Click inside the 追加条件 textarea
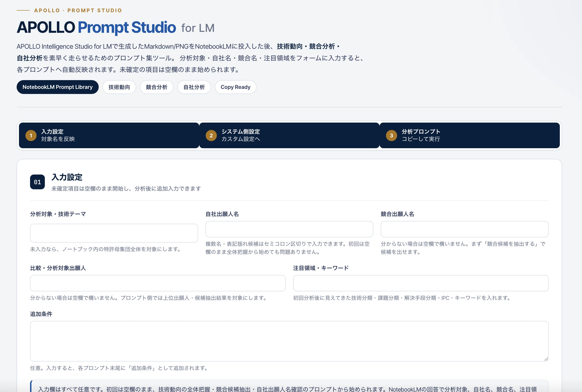This screenshot has width=582, height=392. [x=289, y=341]
